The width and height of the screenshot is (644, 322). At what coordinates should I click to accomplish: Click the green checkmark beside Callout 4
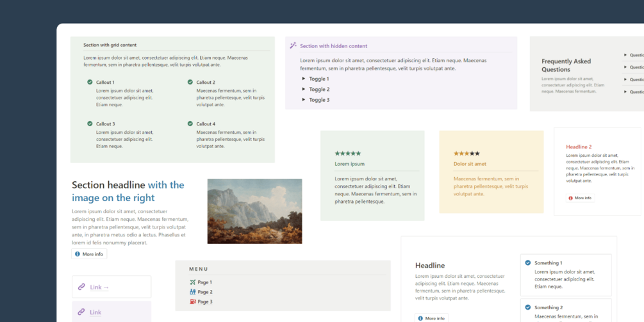pos(190,124)
